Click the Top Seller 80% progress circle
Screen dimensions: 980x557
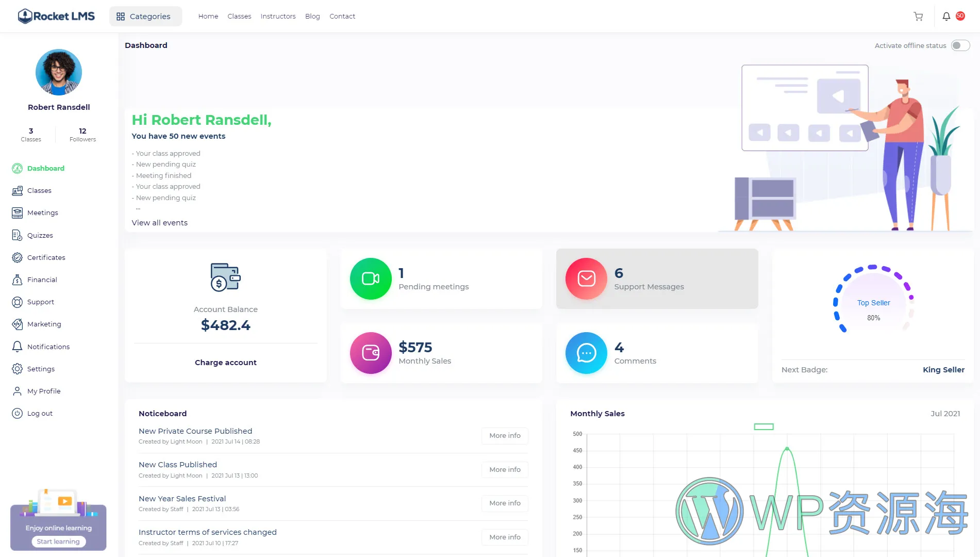(873, 299)
